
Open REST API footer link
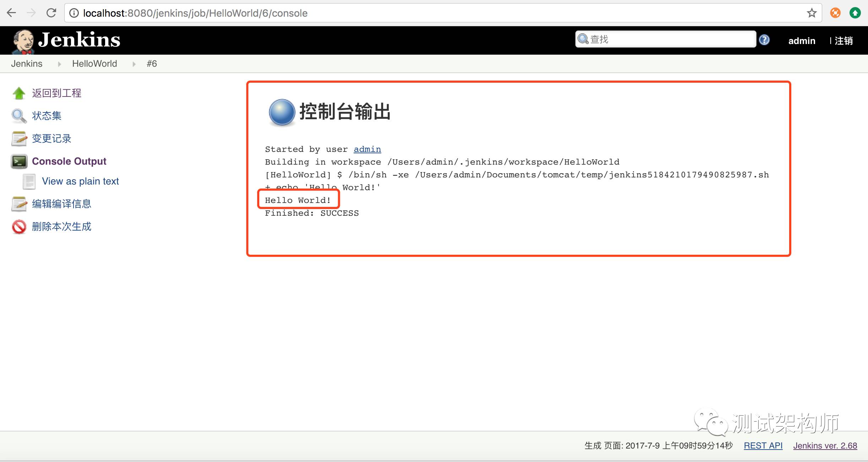[x=763, y=446]
